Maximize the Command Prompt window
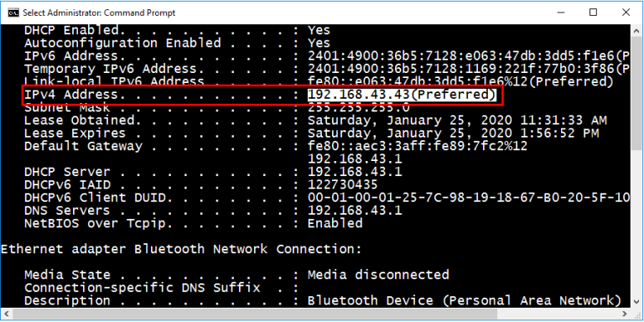 click(x=593, y=13)
